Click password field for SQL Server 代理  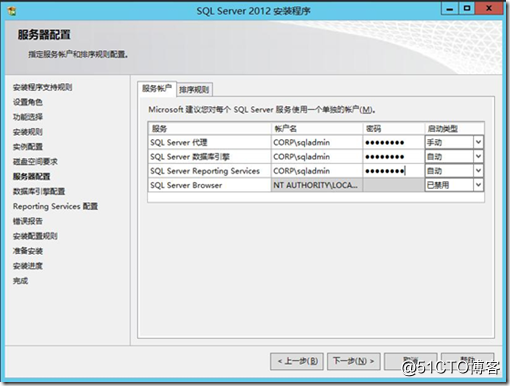(x=393, y=142)
